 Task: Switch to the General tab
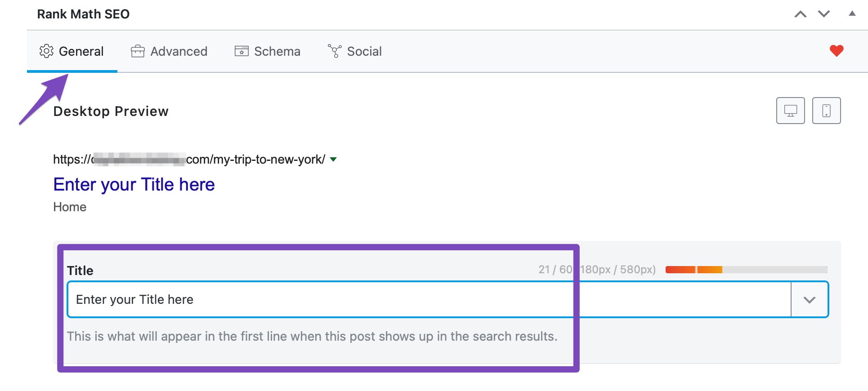click(x=72, y=51)
